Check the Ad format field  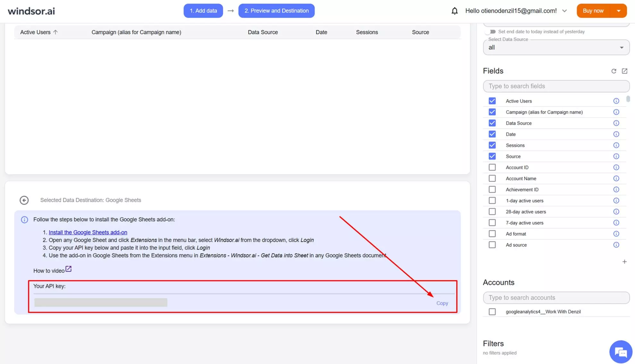(492, 234)
